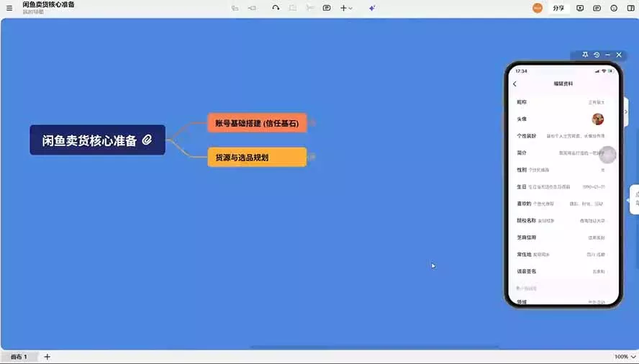Tap the 昵称 row in phone
The height and width of the screenshot is (364, 639).
[563, 102]
